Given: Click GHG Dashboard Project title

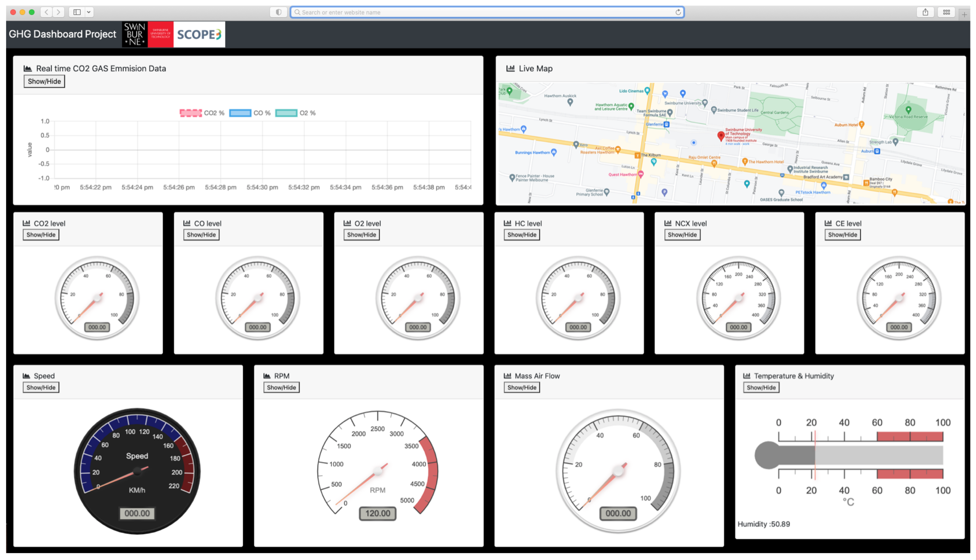Looking at the screenshot, I should (62, 34).
